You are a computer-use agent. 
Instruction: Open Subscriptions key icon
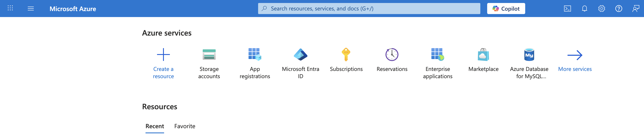coord(346,55)
